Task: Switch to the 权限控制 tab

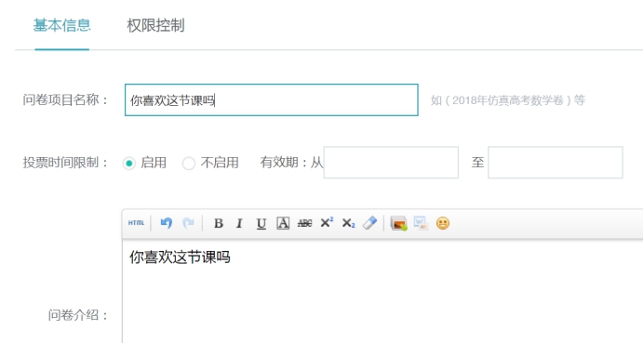Action: coord(155,25)
